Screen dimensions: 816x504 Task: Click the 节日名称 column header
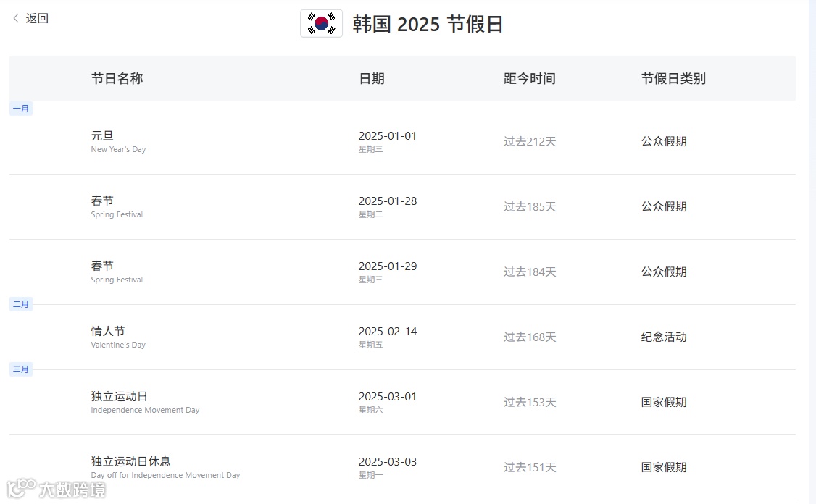(117, 78)
